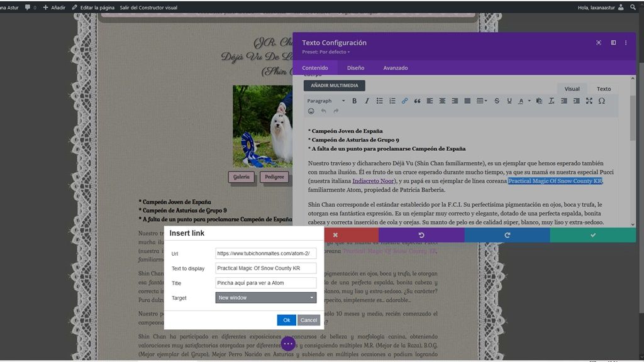This screenshot has height=362, width=644.
Task: Open the Preset: Por defecto dropdown
Action: 326,52
